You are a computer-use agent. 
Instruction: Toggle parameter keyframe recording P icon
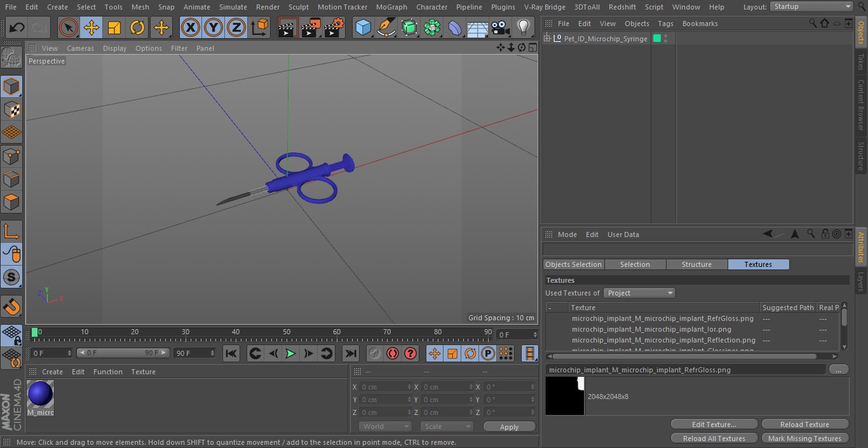click(x=488, y=353)
